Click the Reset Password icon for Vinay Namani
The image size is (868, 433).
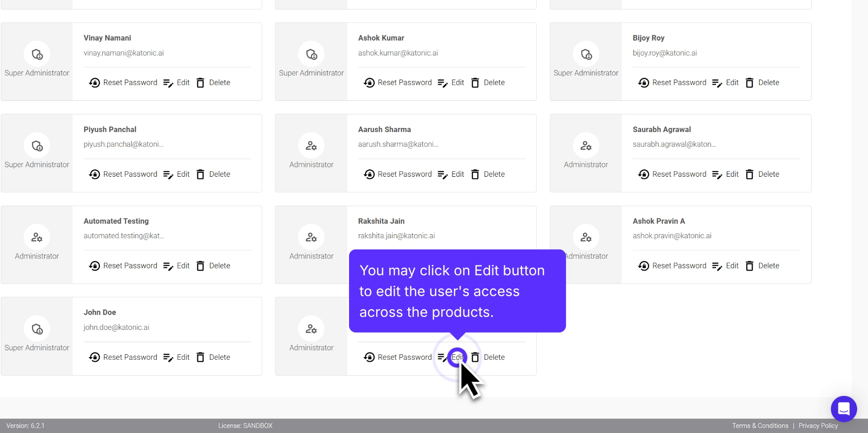(x=94, y=83)
